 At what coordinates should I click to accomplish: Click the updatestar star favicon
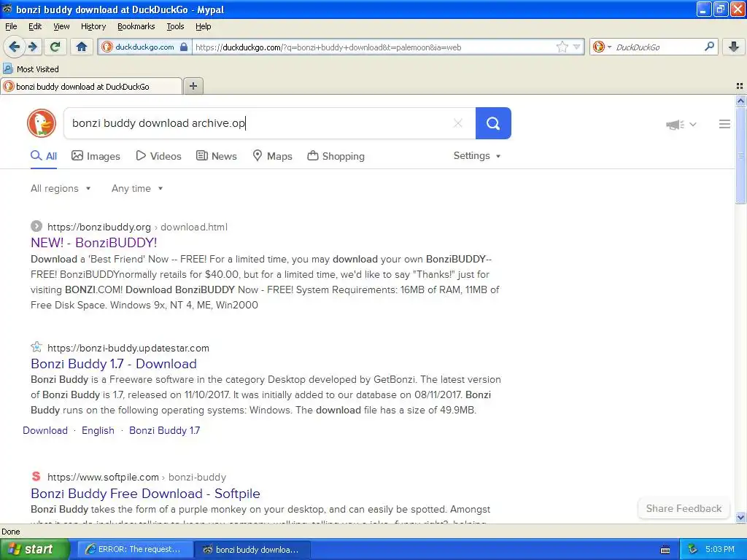tap(36, 346)
